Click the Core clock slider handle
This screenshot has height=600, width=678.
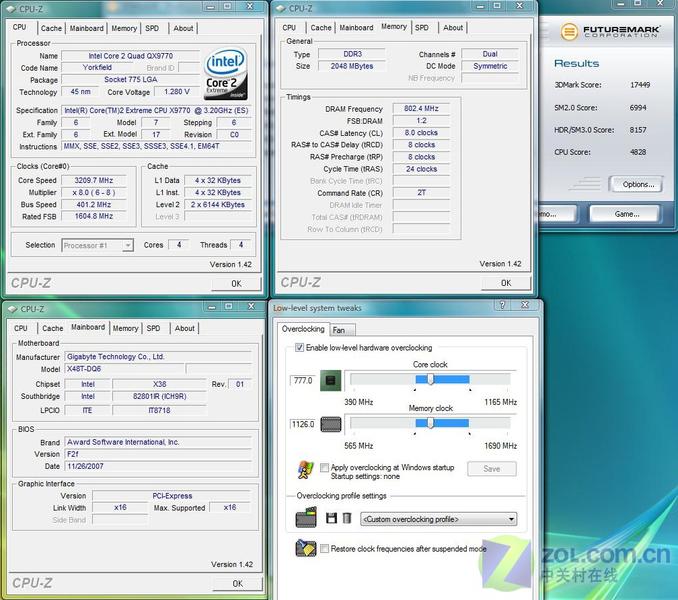[430, 379]
